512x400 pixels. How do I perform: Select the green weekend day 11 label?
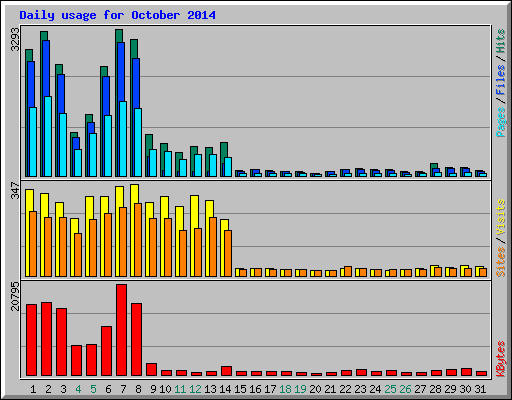(x=180, y=389)
